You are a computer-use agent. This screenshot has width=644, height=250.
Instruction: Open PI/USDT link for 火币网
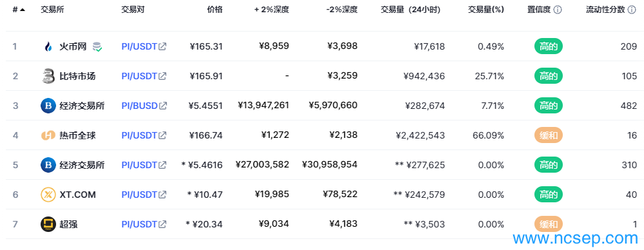(144, 46)
